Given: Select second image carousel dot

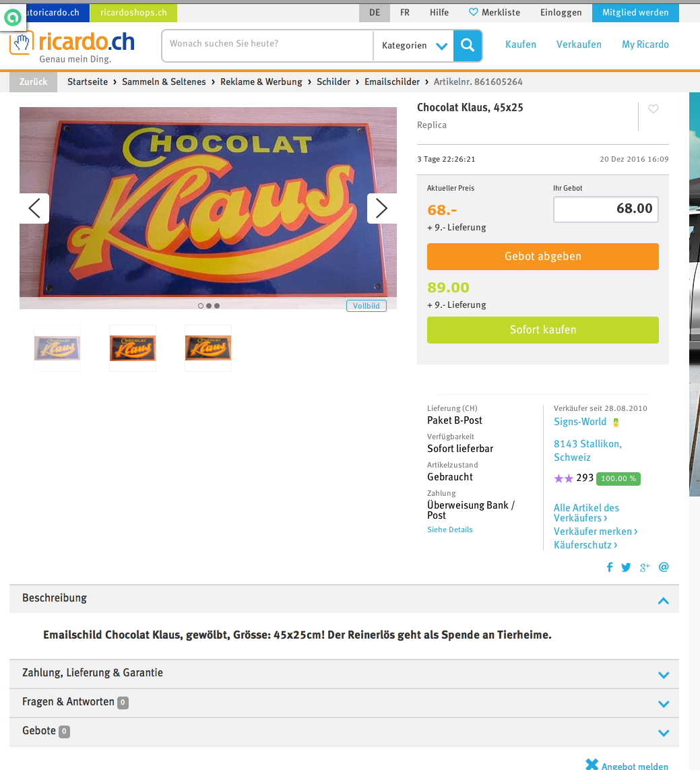Looking at the screenshot, I should 209,306.
